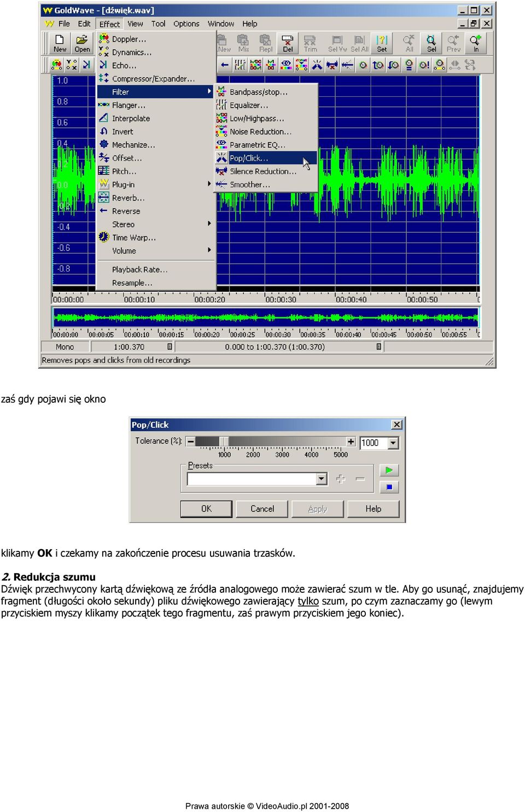
Task: Click the Equalizer icon in effects toolbar
Action: [240, 65]
